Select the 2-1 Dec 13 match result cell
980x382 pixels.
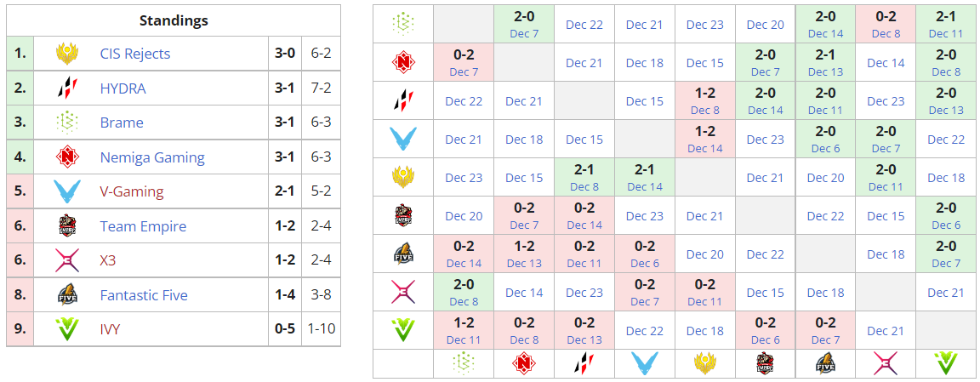click(x=825, y=62)
